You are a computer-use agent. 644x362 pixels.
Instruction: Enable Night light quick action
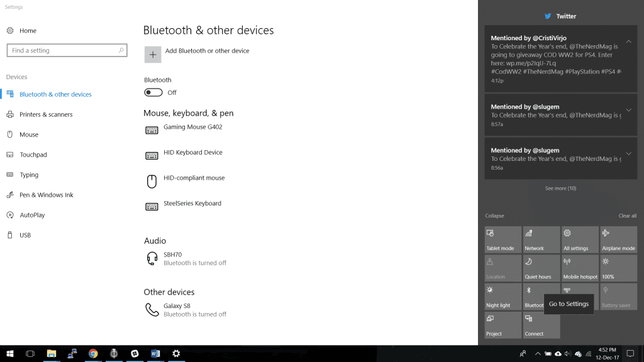point(502,297)
